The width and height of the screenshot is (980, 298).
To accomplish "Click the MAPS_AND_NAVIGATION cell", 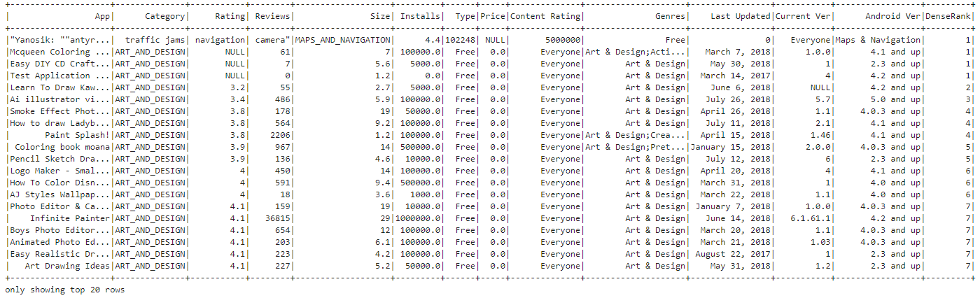I will coord(344,40).
